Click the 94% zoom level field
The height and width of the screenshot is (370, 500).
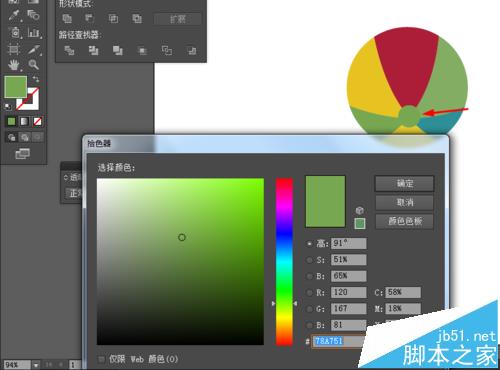point(17,365)
